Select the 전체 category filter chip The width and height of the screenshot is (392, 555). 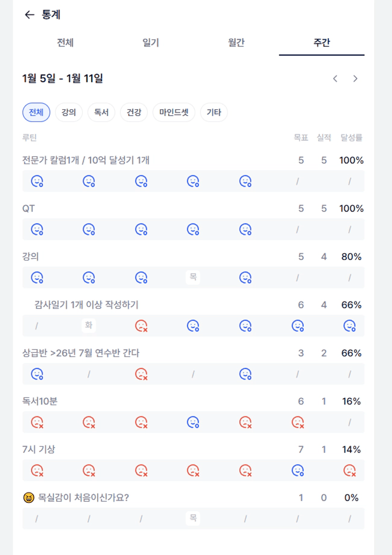[36, 113]
